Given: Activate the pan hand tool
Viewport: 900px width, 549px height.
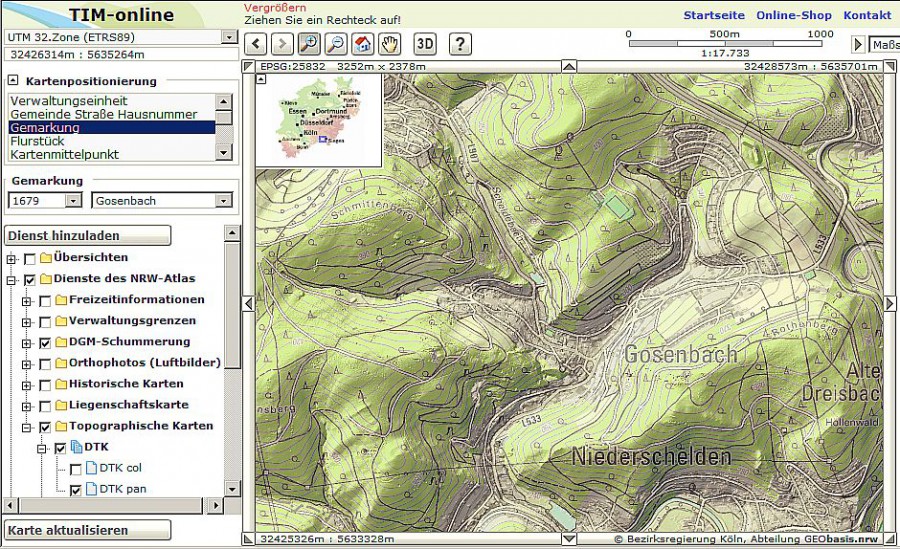Looking at the screenshot, I should (388, 43).
